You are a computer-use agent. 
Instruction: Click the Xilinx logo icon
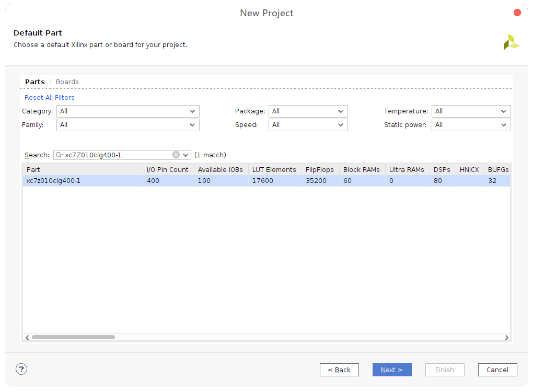coord(511,42)
